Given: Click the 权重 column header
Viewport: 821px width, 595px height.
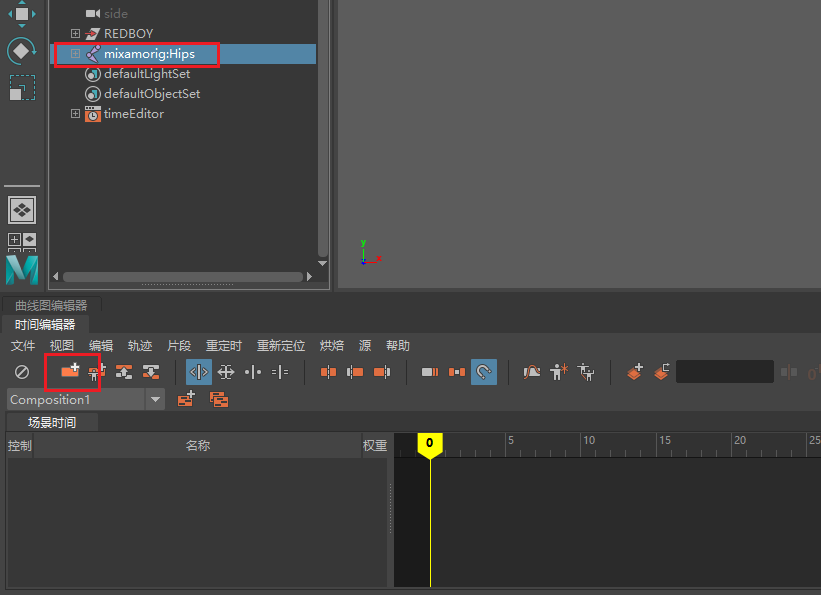Looking at the screenshot, I should [375, 445].
